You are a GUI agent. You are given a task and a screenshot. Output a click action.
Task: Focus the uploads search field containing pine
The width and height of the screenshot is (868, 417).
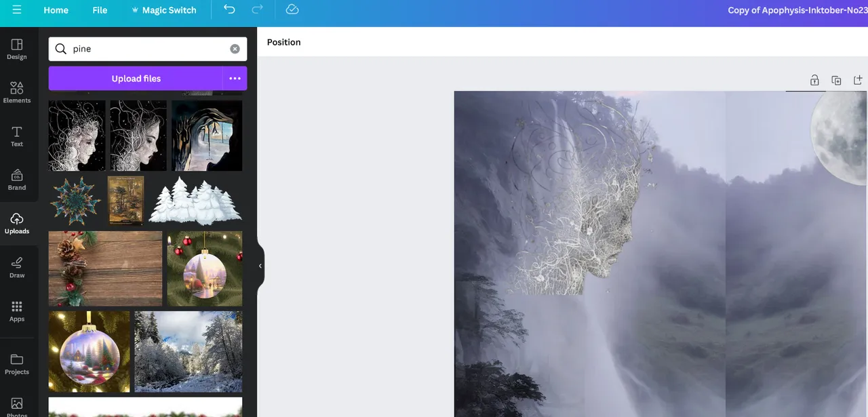148,49
